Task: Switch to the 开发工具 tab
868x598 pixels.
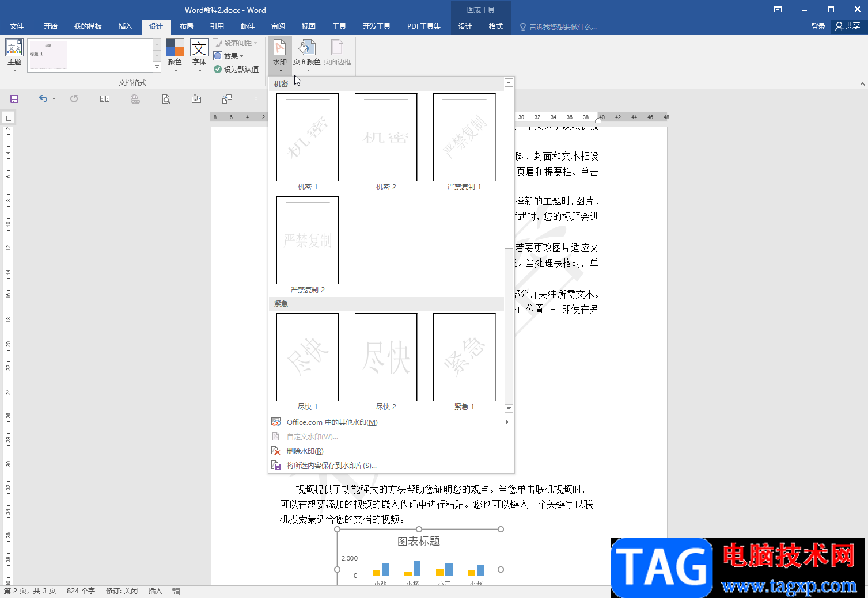Action: (377, 26)
